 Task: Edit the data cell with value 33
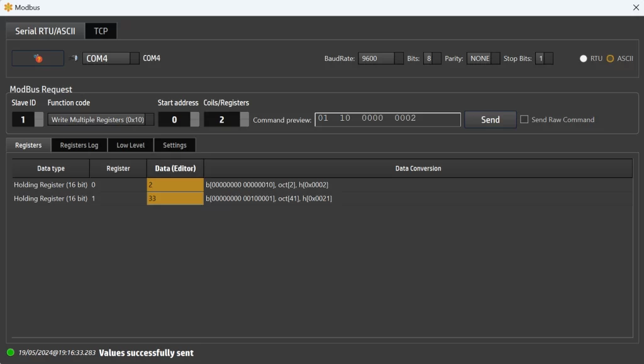click(x=175, y=198)
